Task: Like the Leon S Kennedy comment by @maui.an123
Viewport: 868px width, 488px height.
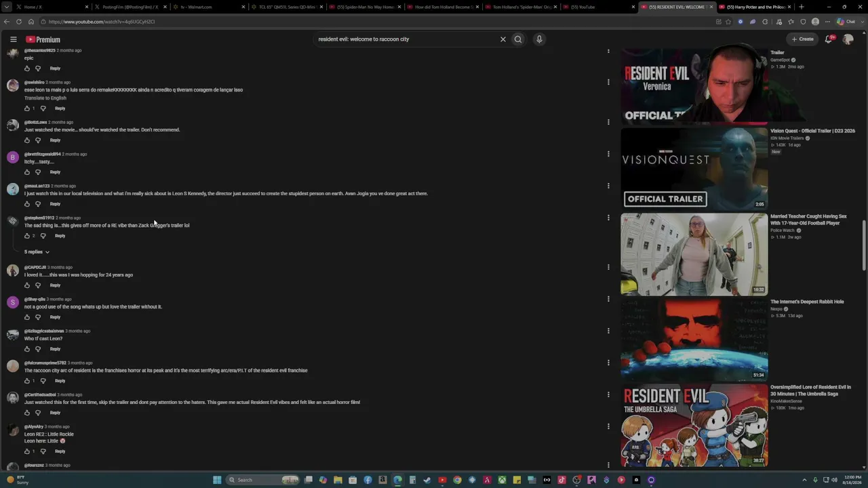Action: click(x=27, y=204)
